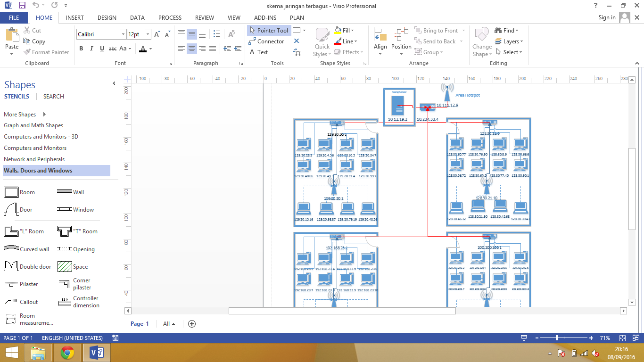Image resolution: width=644 pixels, height=362 pixels.
Task: Open the Align menu button
Action: click(x=380, y=41)
